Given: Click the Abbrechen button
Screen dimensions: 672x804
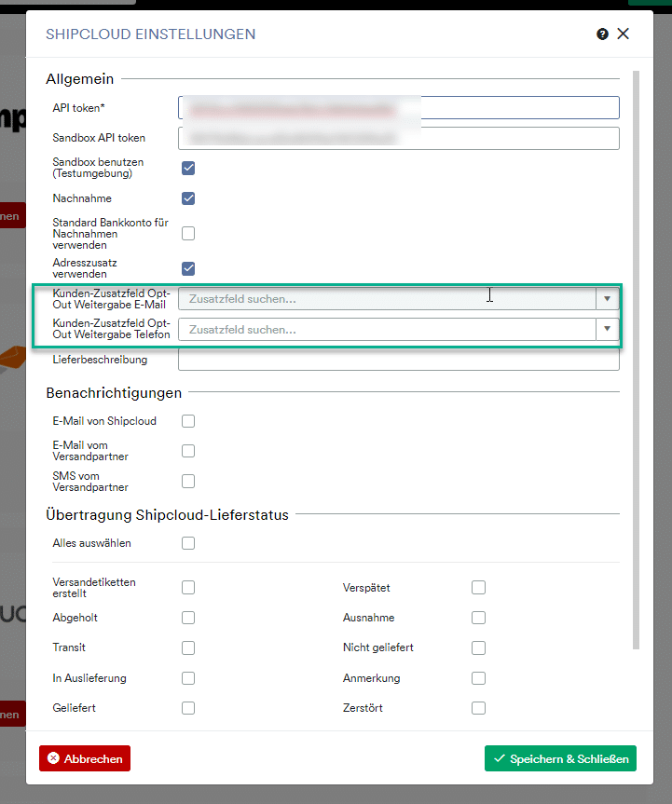Looking at the screenshot, I should pyautogui.click(x=85, y=758).
